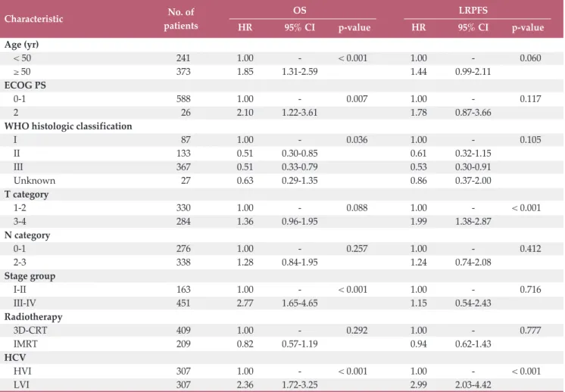Select confidence interval "1.65-4.65"
This screenshot has width=565, height=392.
click(x=300, y=303)
